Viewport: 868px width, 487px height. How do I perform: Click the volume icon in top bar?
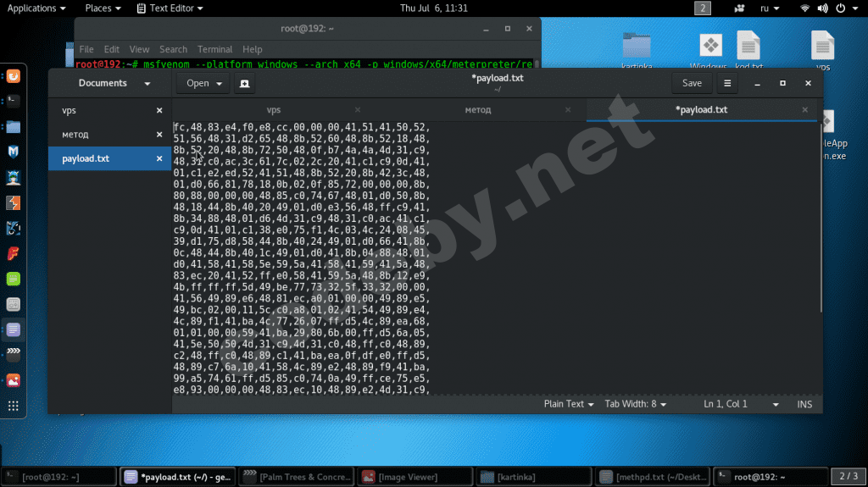822,8
